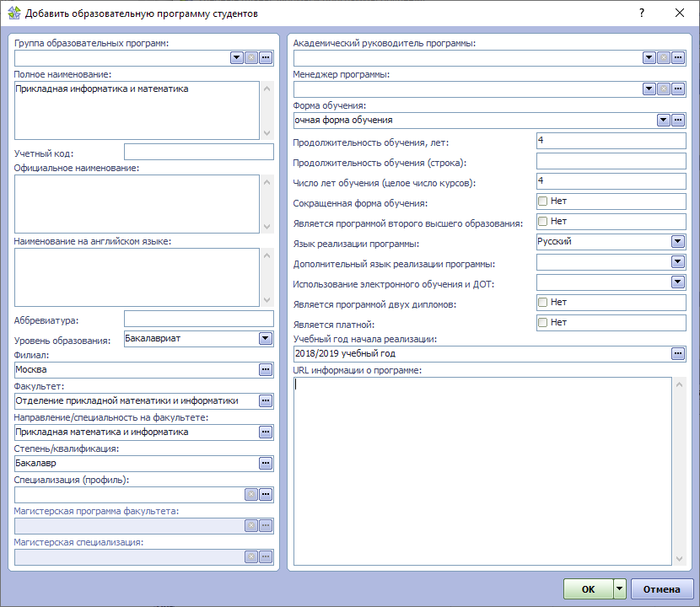The image size is (700, 607).
Task: Browse Учебный год начала реализации with ellipsis
Action: pos(678,353)
